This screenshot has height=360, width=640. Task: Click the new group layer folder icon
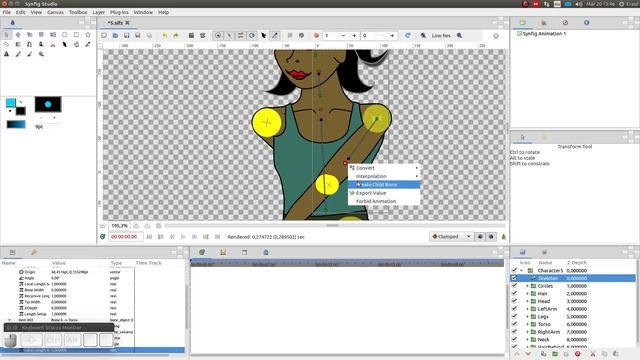tap(555, 354)
